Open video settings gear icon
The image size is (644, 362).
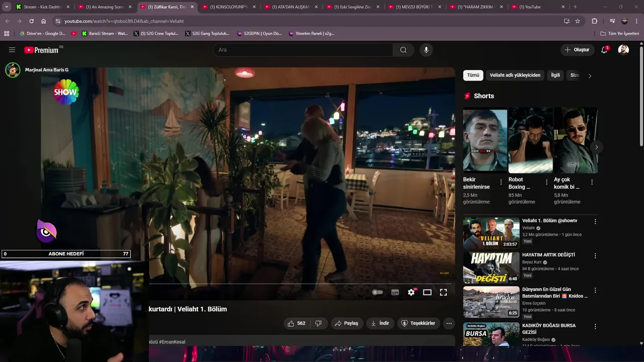pos(412,292)
